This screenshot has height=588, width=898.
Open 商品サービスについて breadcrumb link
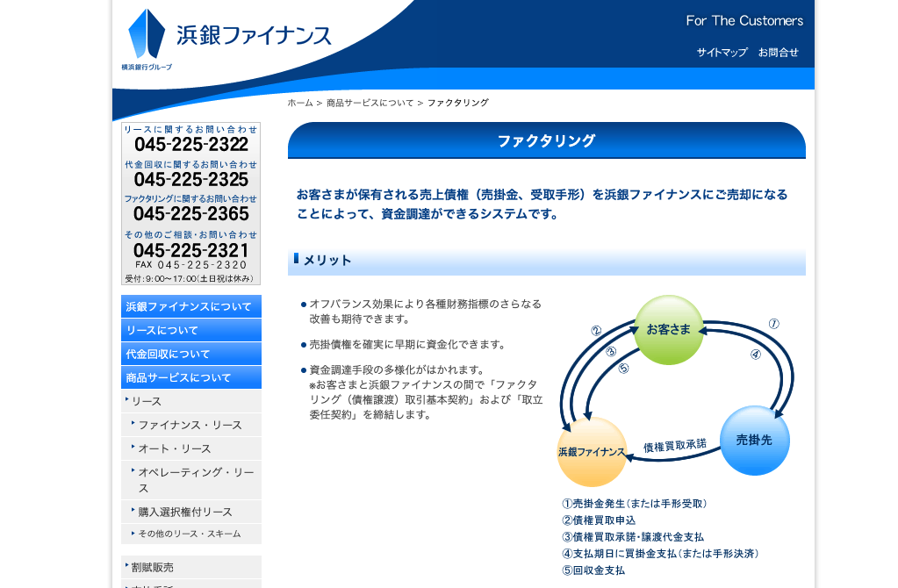coord(370,103)
